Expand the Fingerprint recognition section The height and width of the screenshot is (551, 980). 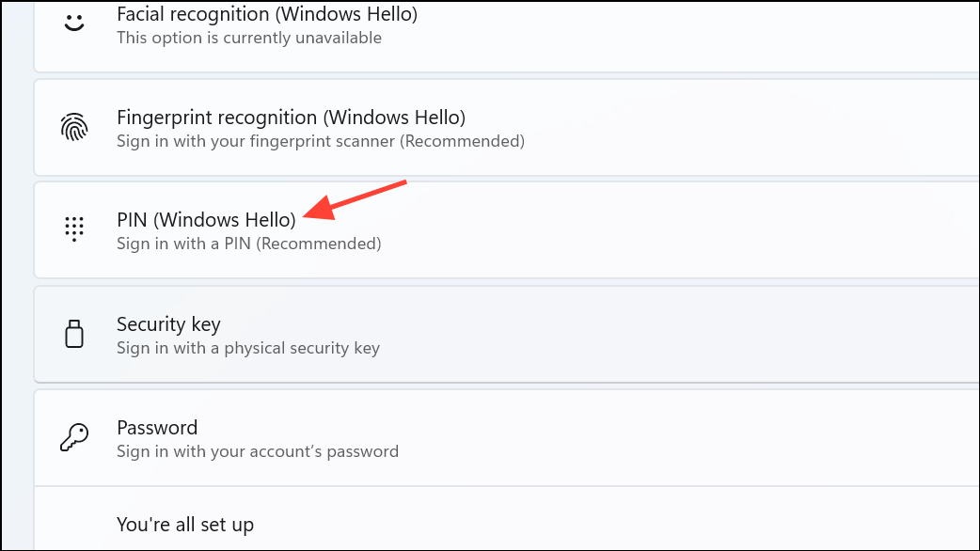coord(564,127)
